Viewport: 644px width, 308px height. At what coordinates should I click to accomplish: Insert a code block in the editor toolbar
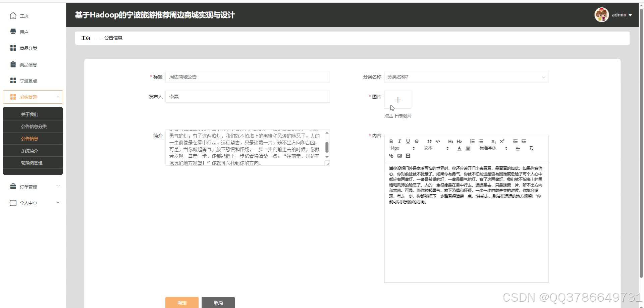tap(438, 142)
